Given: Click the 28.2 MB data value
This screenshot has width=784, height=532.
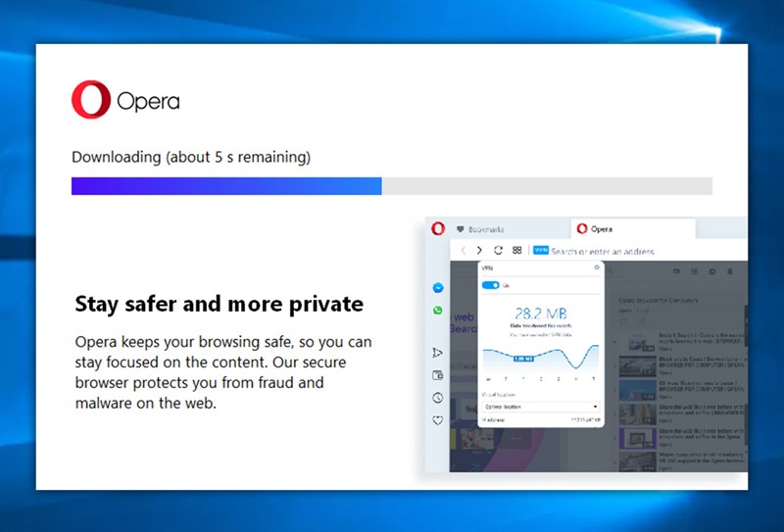Looking at the screenshot, I should click(x=541, y=314).
